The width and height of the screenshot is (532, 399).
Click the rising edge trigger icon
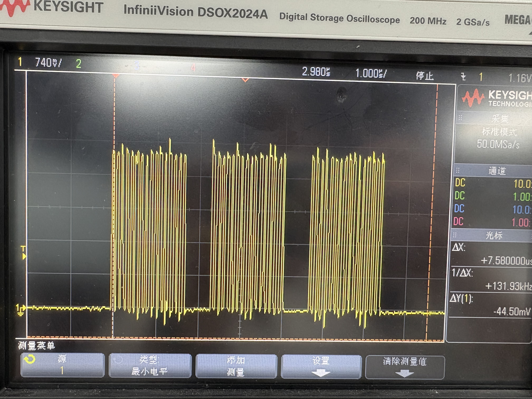click(463, 77)
